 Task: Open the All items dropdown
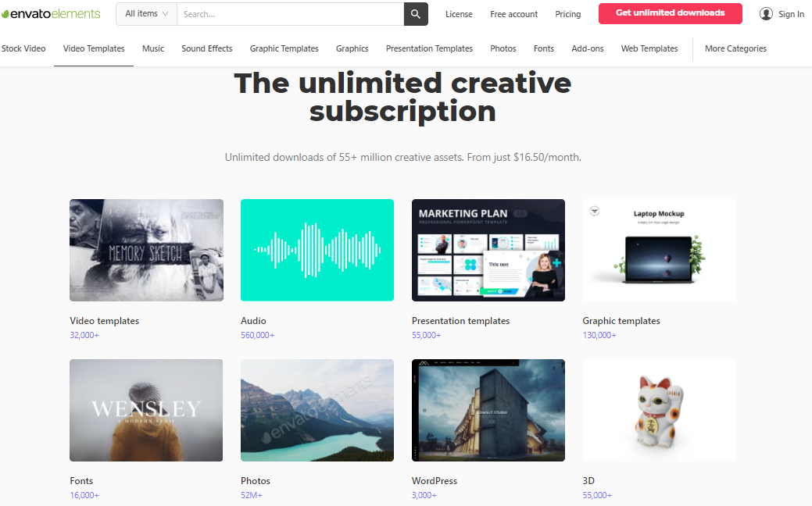[x=147, y=14]
